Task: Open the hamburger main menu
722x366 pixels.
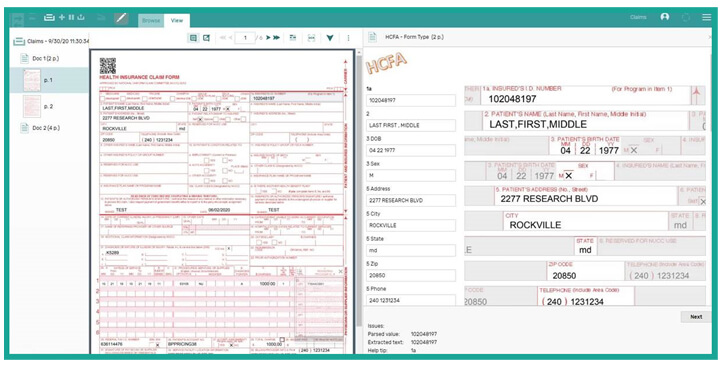Action: point(706,17)
